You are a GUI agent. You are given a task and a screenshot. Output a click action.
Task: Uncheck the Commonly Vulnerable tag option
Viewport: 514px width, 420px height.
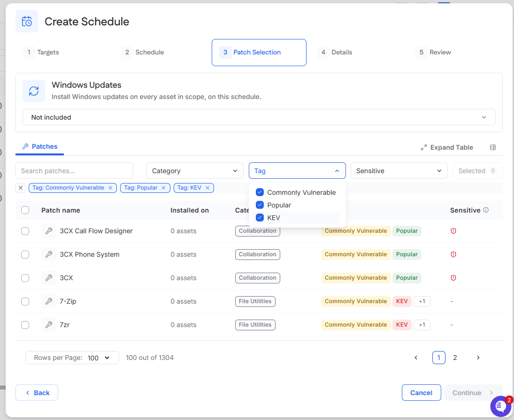(260, 192)
